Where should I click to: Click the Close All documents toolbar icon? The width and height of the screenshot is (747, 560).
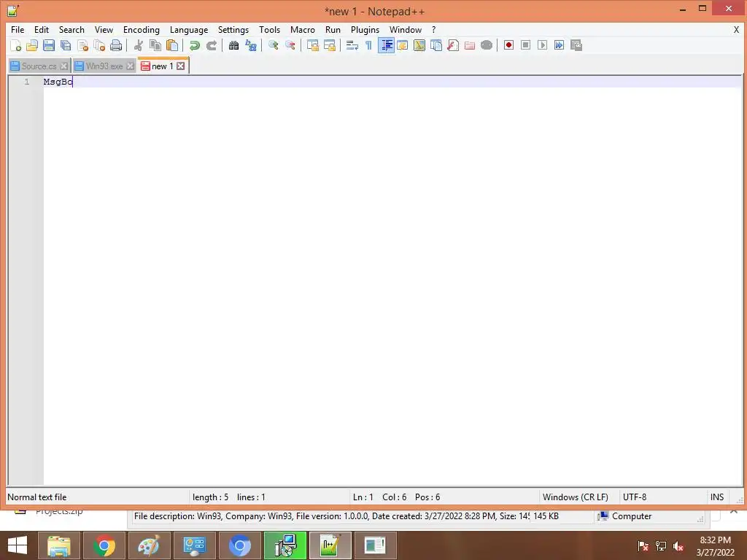pos(99,45)
